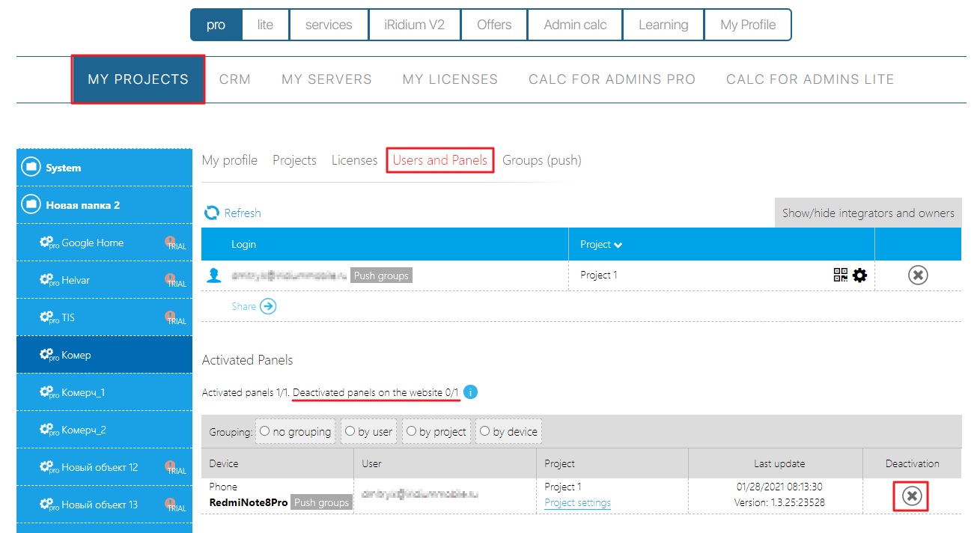The image size is (980, 533).
Task: Open the MY SERVERS menu item
Action: tap(326, 79)
